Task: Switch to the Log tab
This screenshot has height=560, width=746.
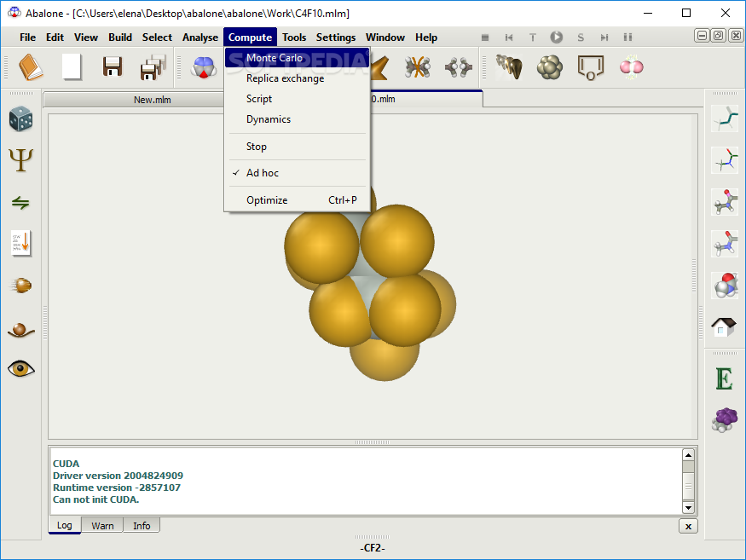Action: pos(65,525)
